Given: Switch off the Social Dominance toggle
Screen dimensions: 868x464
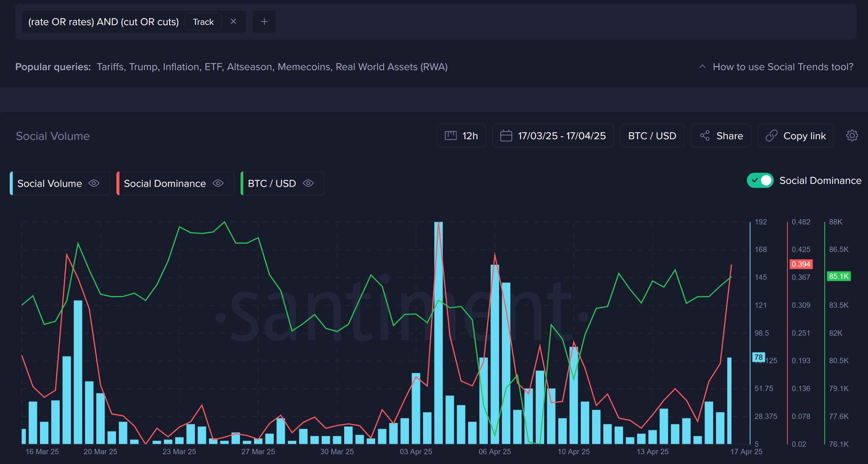Looking at the screenshot, I should [x=760, y=180].
